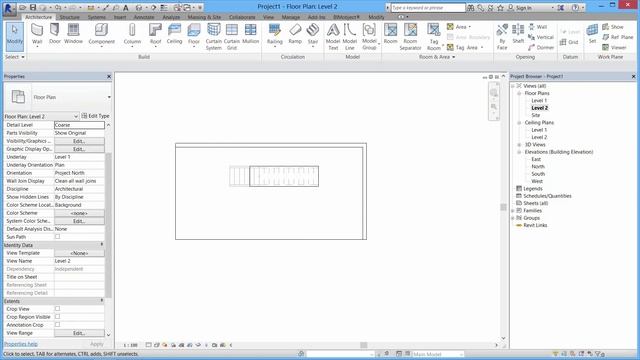Switch to the Structure ribbon tab
640x360 pixels.
70,17
